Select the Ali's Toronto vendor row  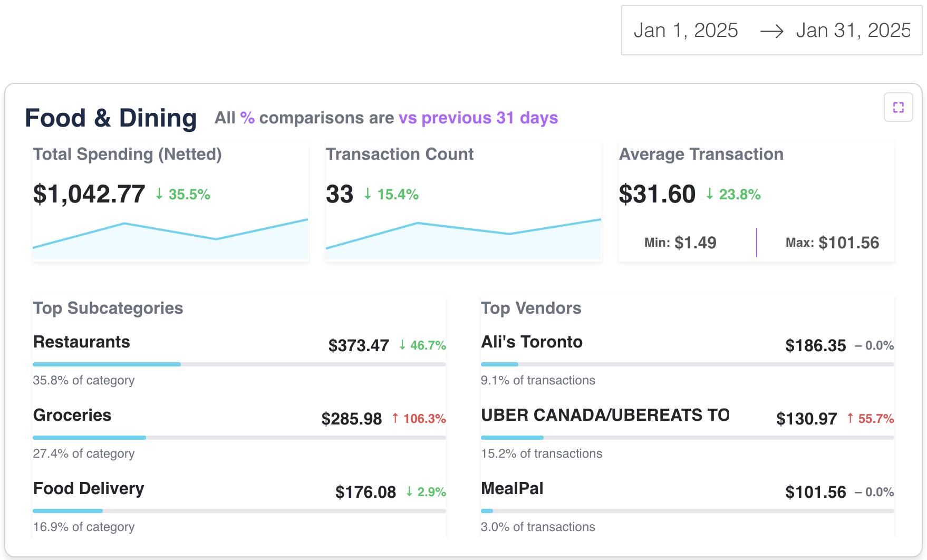532,342
